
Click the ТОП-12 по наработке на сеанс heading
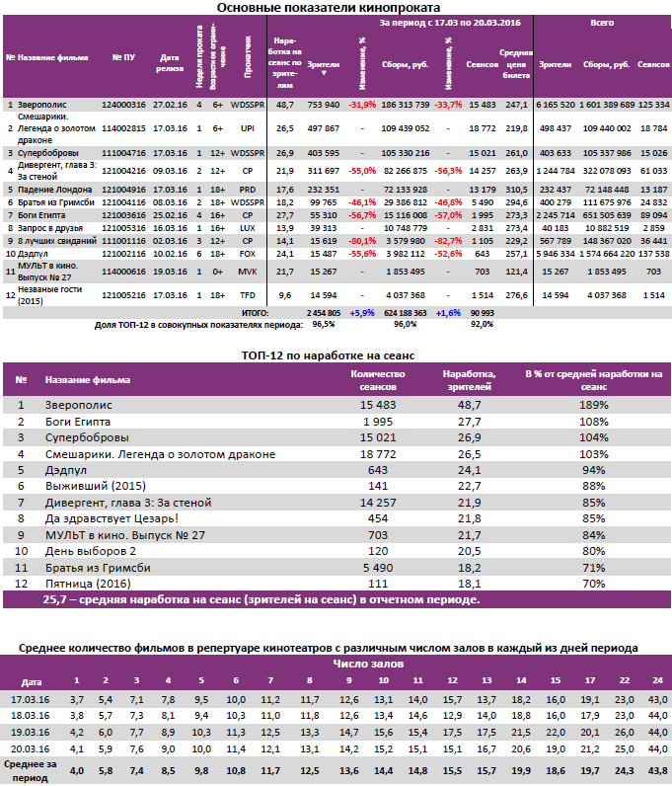click(x=336, y=354)
